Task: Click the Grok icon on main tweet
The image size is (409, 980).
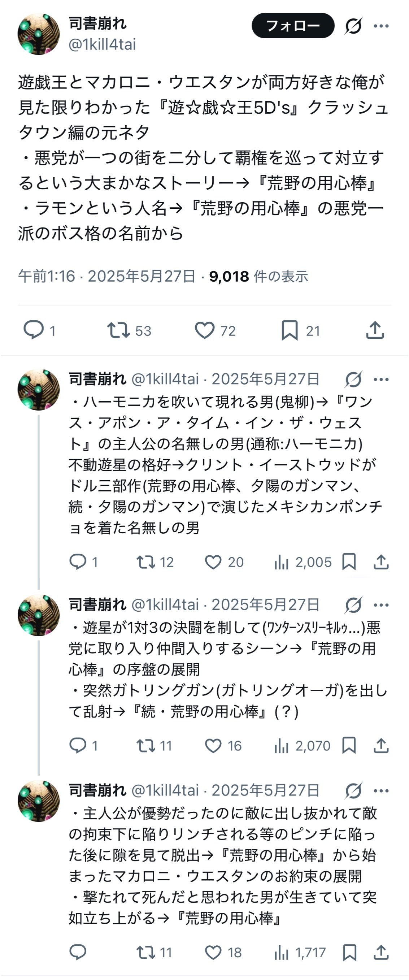Action: pos(353,26)
